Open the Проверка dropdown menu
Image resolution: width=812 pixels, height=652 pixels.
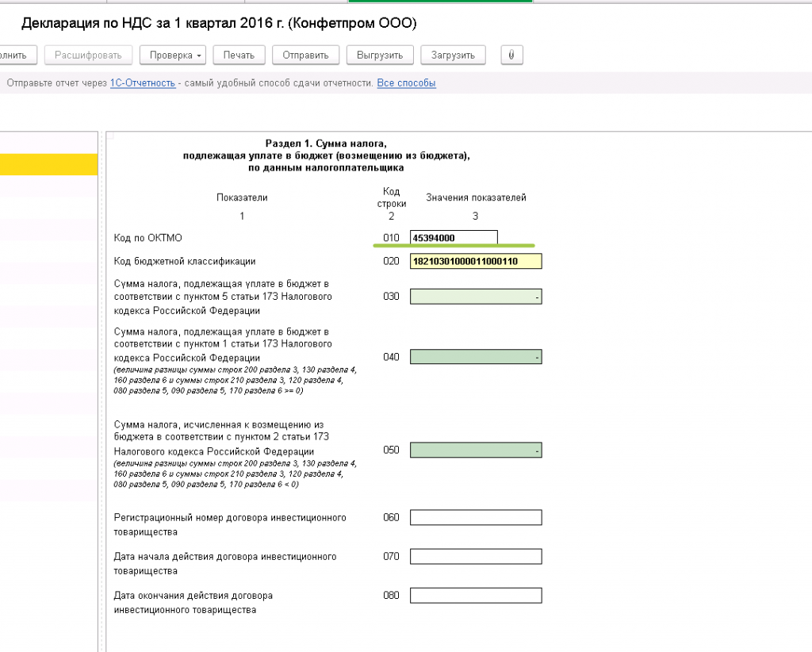(x=173, y=55)
